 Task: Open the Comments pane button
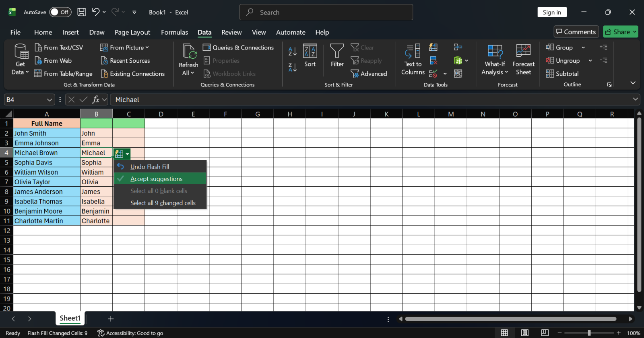(576, 32)
